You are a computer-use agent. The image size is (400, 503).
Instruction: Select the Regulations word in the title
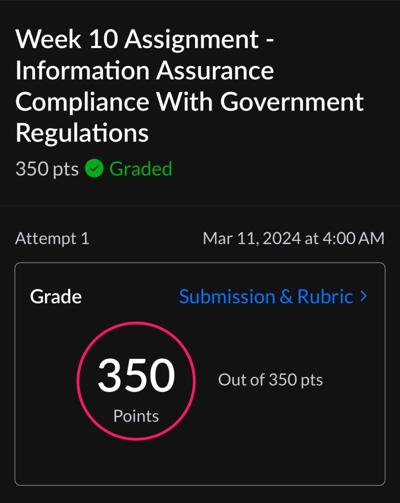[82, 133]
